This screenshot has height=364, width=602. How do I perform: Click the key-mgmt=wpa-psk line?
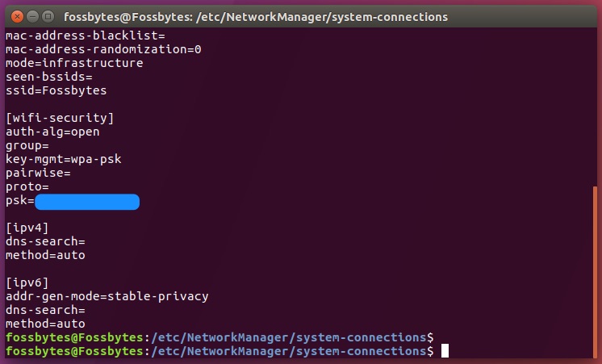point(63,159)
